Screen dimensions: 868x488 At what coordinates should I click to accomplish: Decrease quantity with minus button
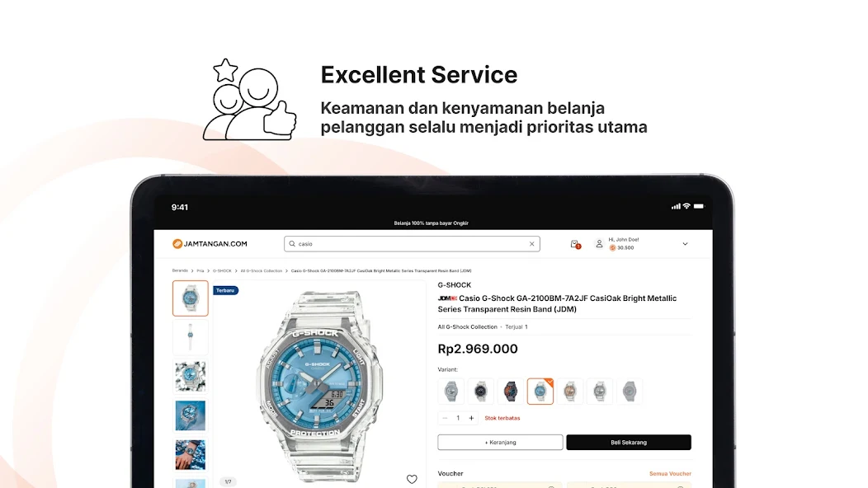pos(445,418)
